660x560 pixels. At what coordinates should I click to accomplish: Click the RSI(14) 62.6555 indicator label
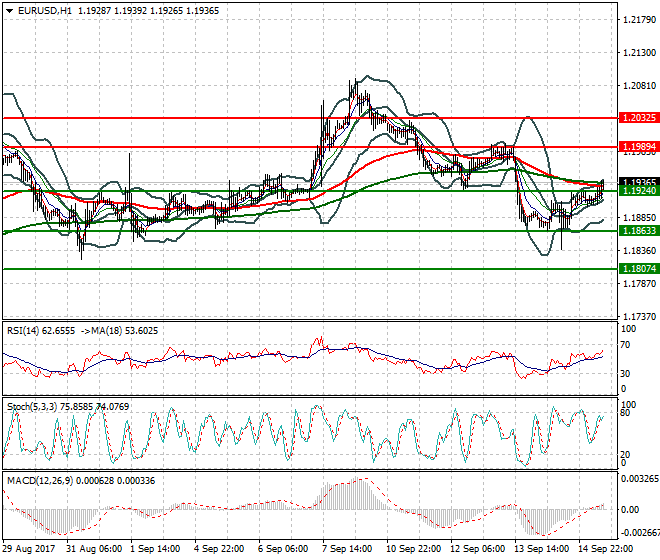pos(41,331)
